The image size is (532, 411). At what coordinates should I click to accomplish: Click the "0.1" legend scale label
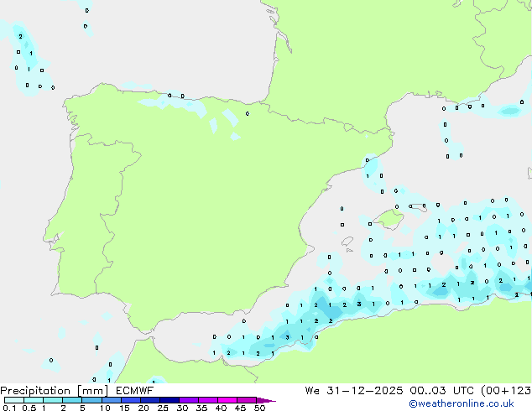coord(9,408)
